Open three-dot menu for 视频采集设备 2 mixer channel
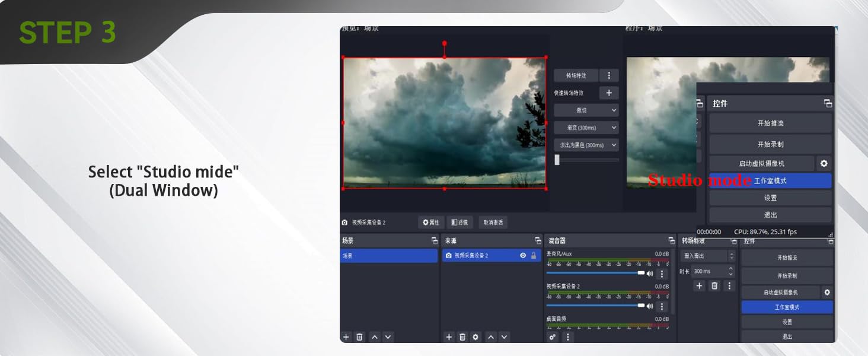This screenshot has height=356, width=868. pyautogui.click(x=662, y=306)
